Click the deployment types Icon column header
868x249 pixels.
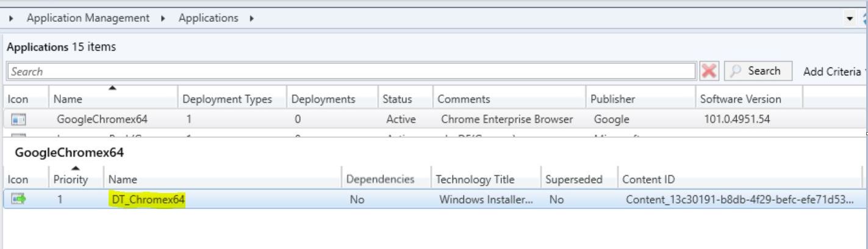pyautogui.click(x=26, y=180)
